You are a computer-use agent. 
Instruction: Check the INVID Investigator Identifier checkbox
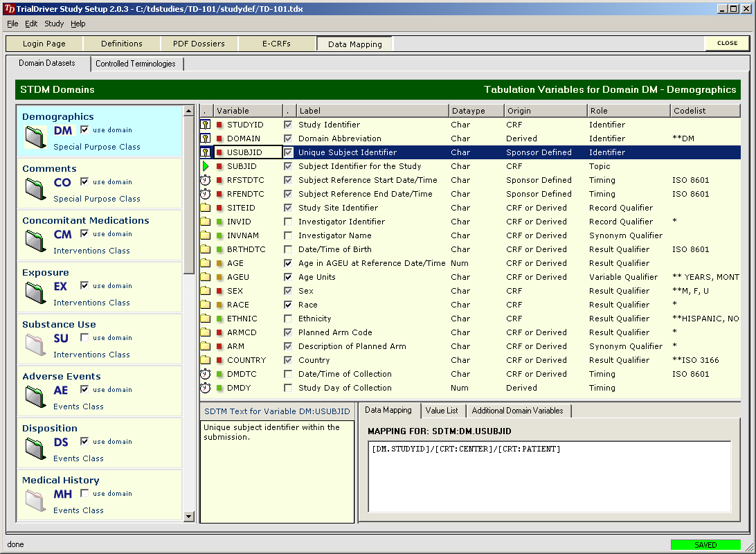pos(288,222)
